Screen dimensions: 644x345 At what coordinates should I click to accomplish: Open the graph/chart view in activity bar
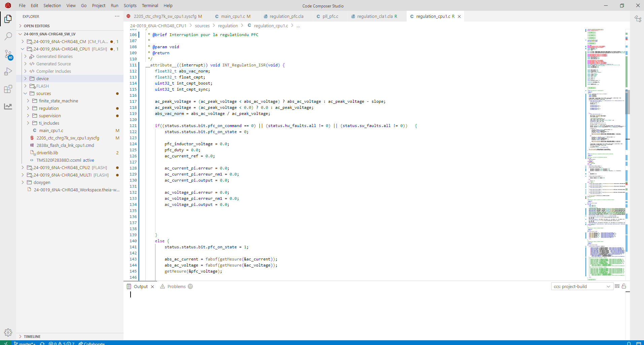pos(8,106)
